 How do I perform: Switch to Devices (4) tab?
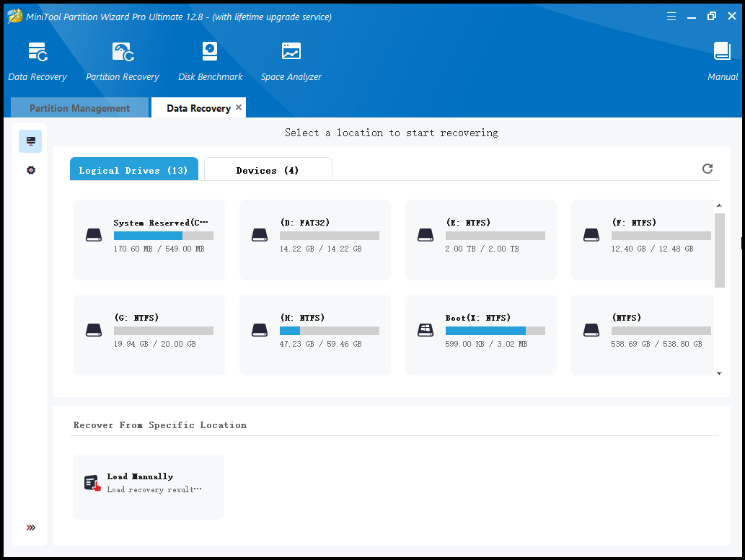[x=268, y=169]
